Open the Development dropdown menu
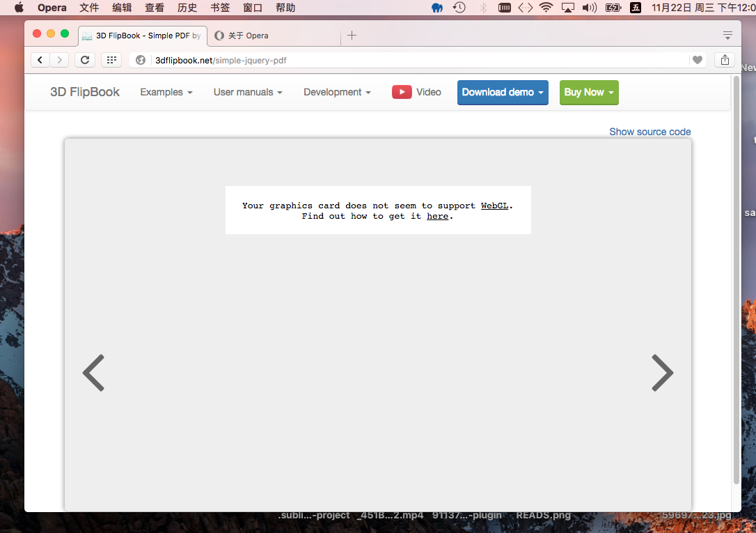 (337, 92)
